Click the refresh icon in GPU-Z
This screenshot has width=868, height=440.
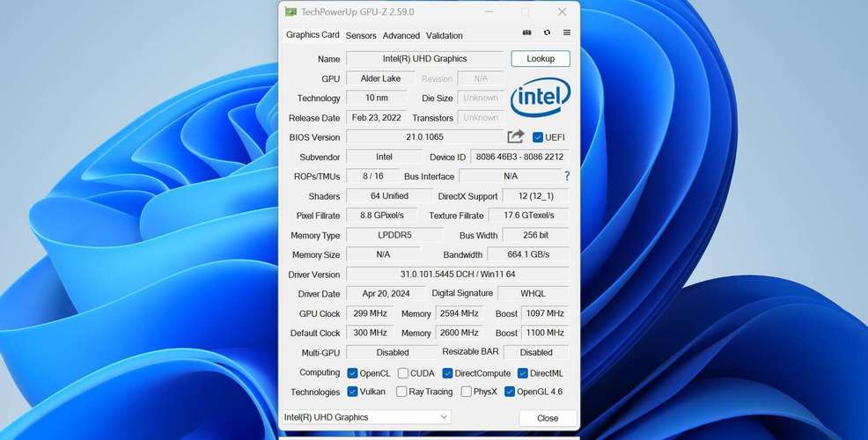[x=547, y=33]
